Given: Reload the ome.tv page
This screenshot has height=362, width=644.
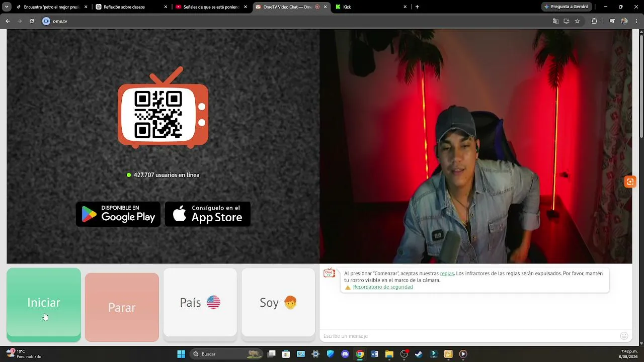Looking at the screenshot, I should [x=32, y=21].
